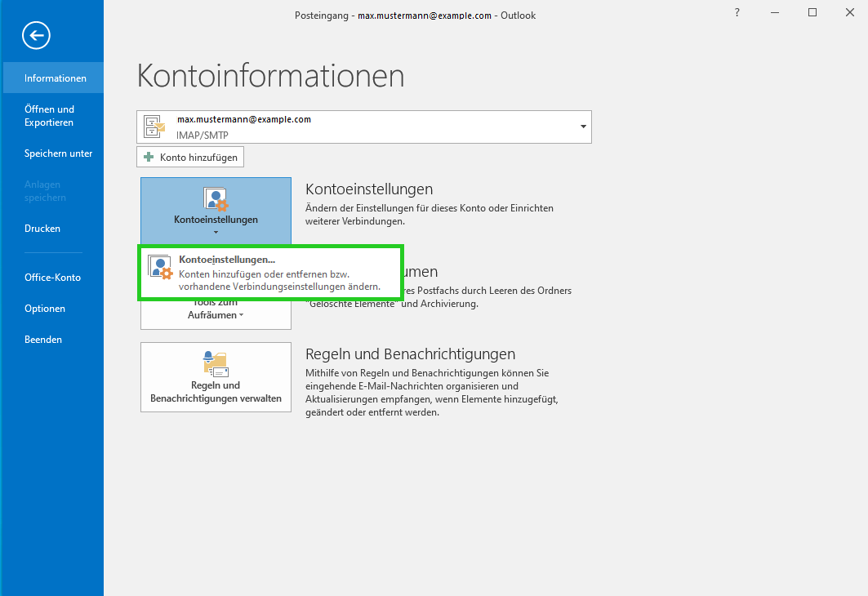Choose Drucken in the sidebar

tap(53, 229)
